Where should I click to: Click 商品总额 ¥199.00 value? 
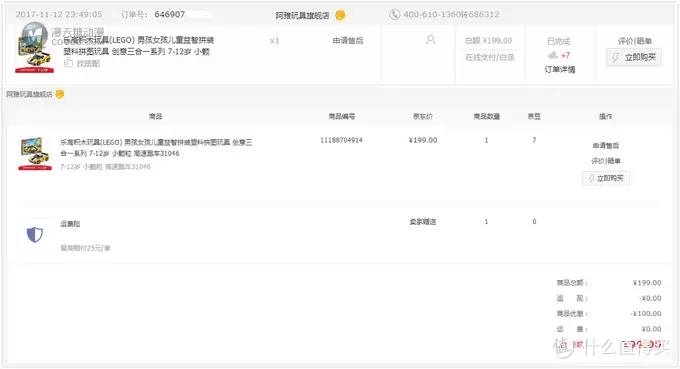point(647,283)
